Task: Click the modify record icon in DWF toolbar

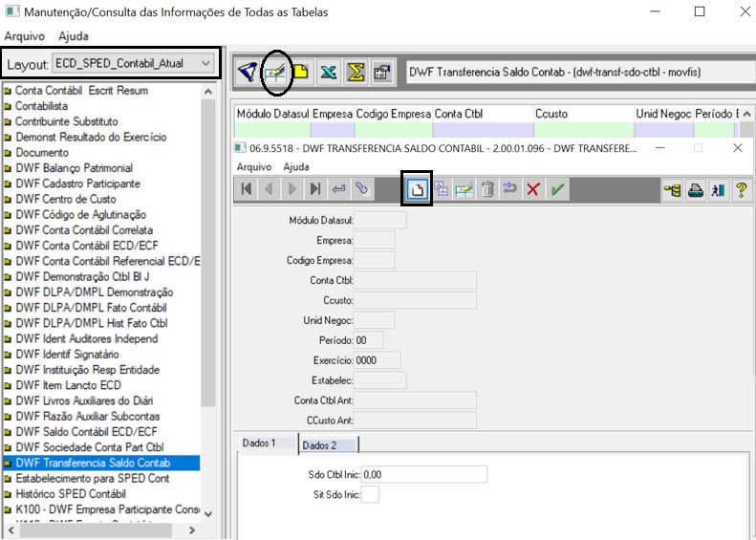Action: (464, 189)
